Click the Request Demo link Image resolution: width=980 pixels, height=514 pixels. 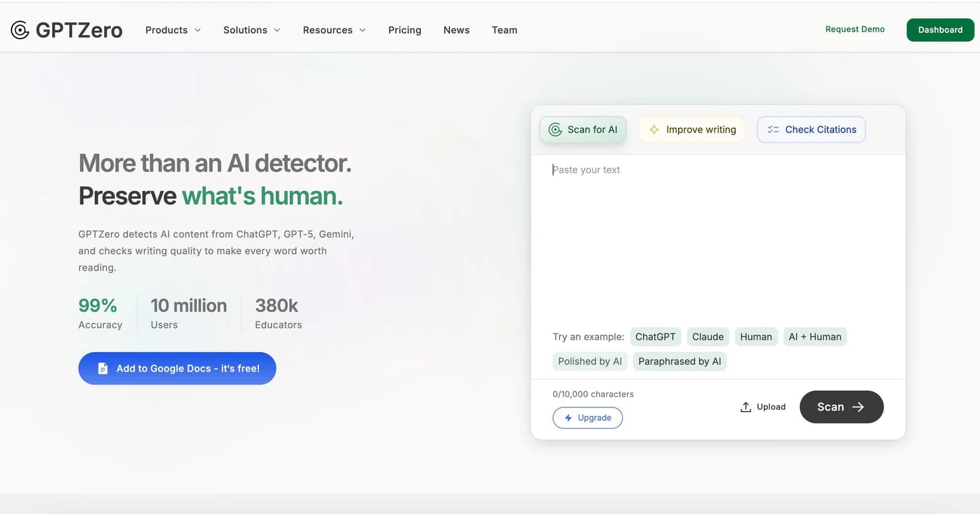855,29
